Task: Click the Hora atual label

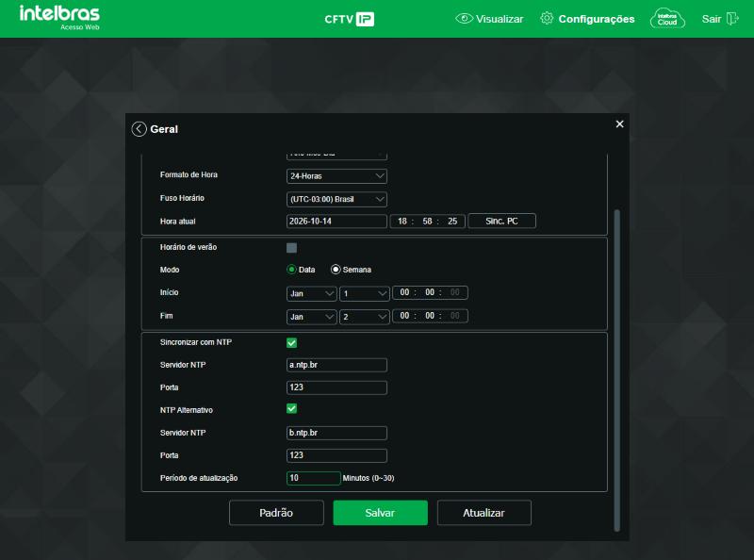Action: 178,222
